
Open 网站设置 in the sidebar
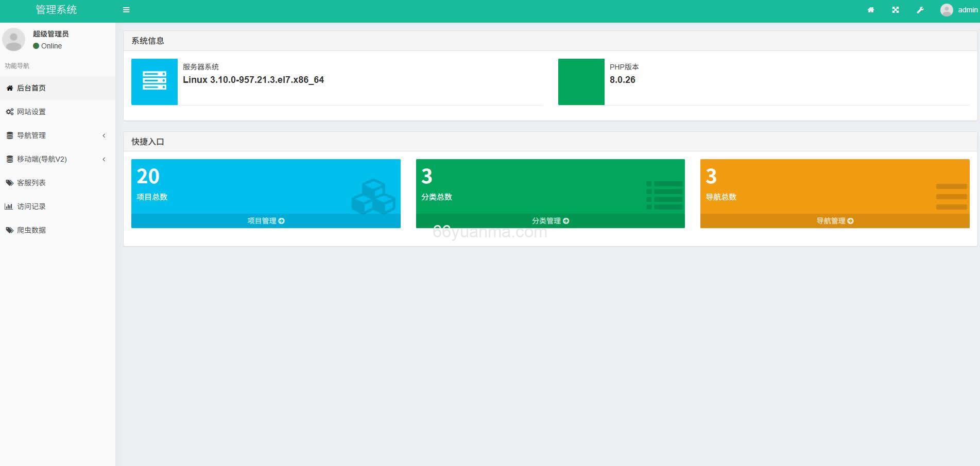(x=31, y=112)
